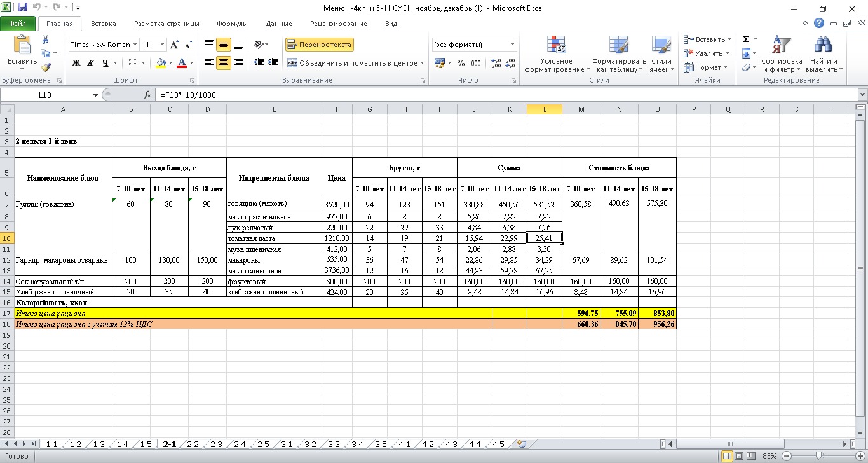868x463 pixels.
Task: Toggle Wrap Text button
Action: [x=319, y=45]
